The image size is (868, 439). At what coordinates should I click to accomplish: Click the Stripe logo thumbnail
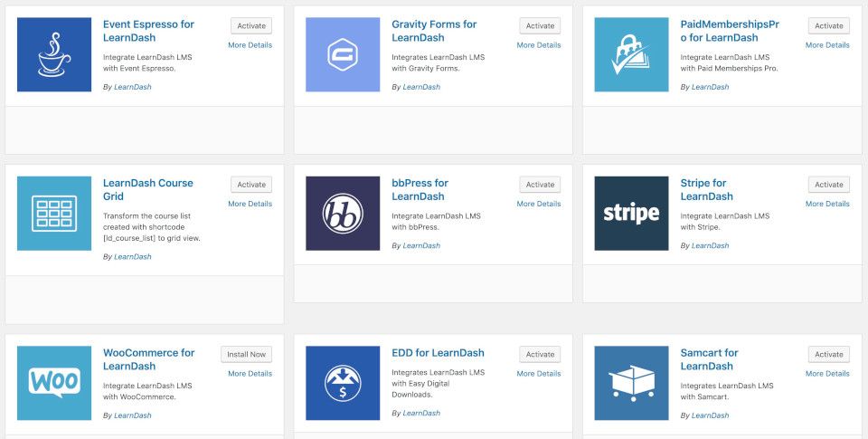632,214
